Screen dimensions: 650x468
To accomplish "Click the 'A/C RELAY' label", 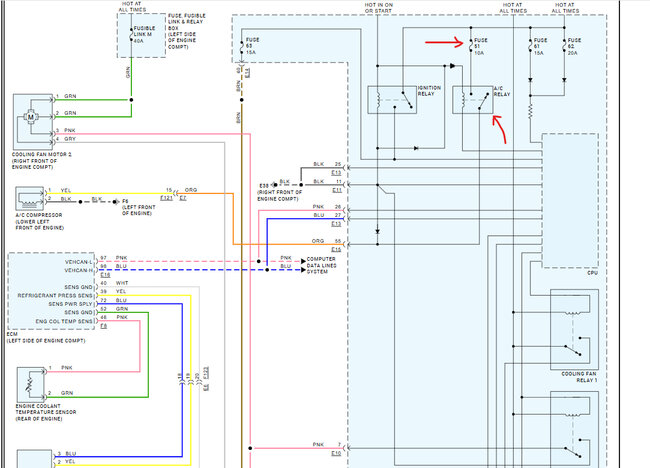I will (502, 91).
